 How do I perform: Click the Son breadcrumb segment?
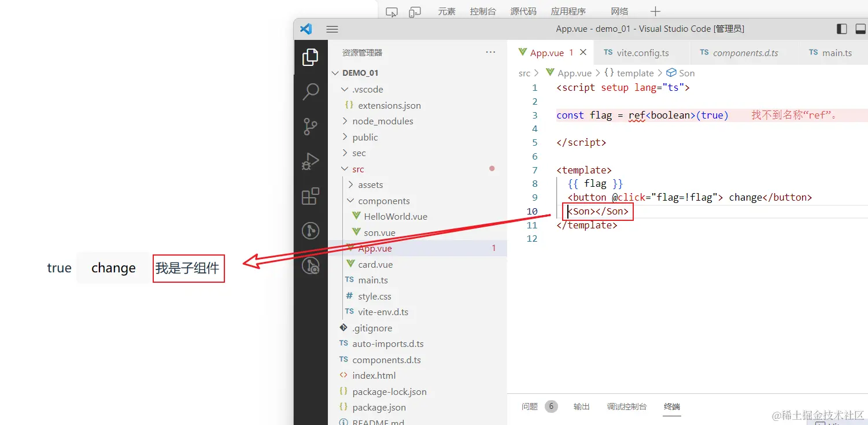click(x=687, y=73)
